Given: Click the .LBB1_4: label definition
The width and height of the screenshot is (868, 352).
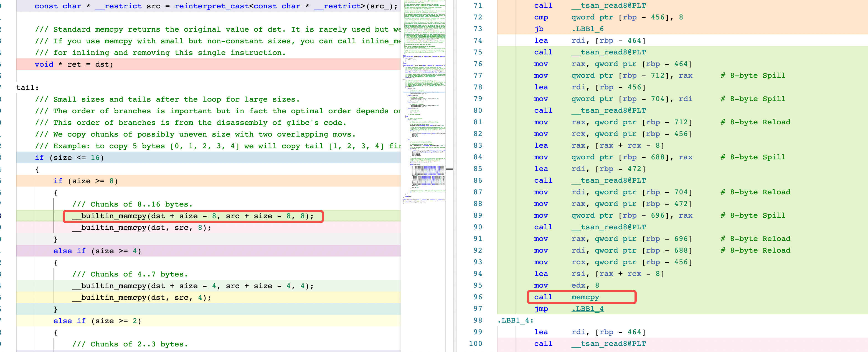Looking at the screenshot, I should tap(515, 320).
